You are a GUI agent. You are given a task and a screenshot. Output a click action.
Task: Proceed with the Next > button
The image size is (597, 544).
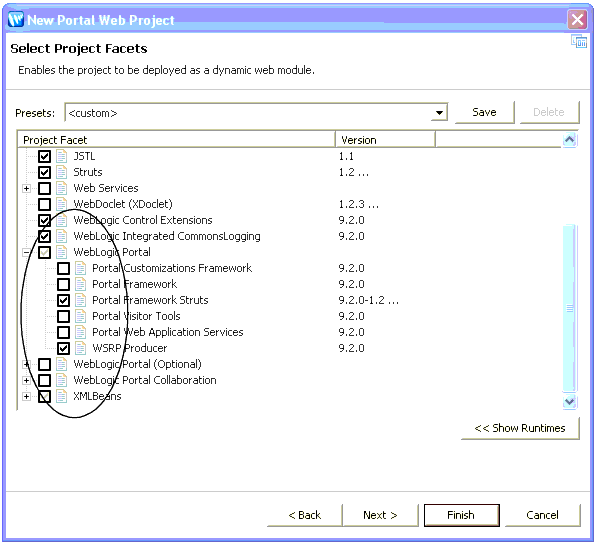(x=380, y=515)
